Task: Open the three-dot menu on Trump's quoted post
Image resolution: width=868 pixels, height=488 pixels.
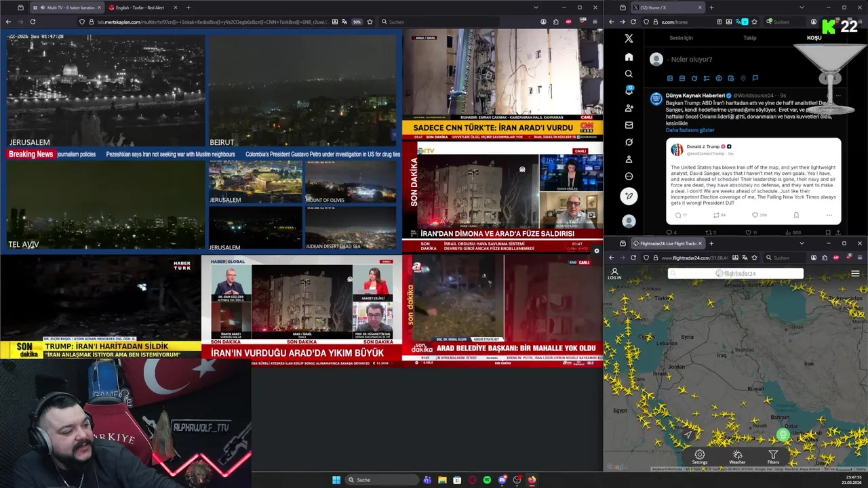Action: tap(829, 215)
